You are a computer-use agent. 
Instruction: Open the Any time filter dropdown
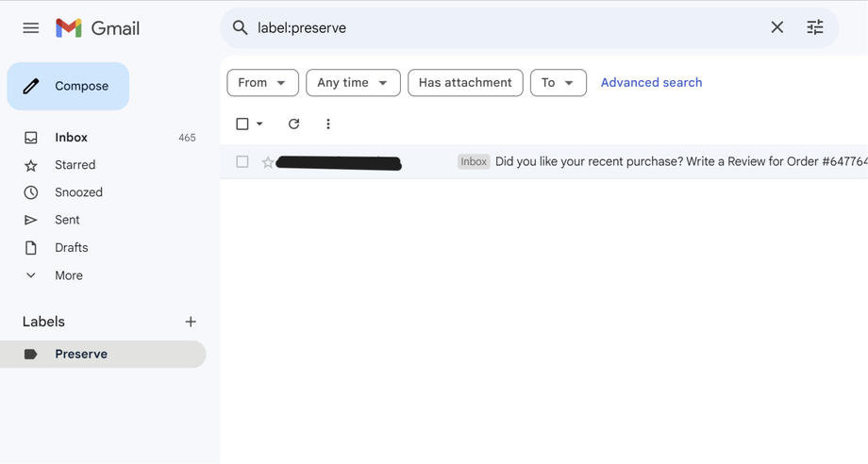[x=353, y=83]
